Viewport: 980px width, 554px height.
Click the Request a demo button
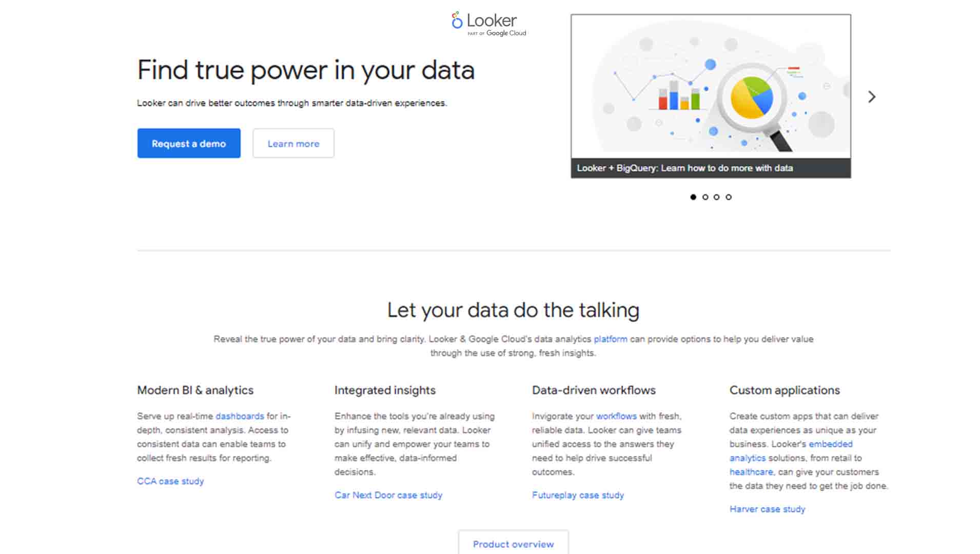(x=189, y=144)
